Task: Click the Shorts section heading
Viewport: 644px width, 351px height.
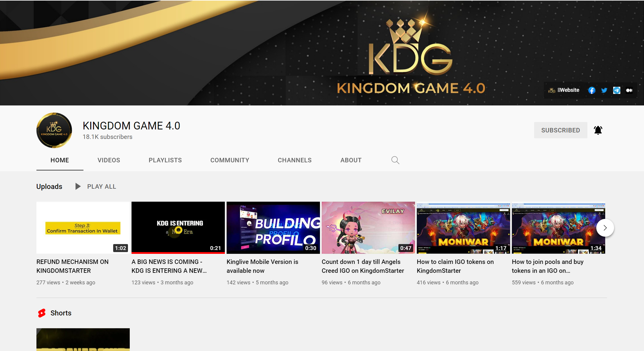Action: pyautogui.click(x=61, y=313)
